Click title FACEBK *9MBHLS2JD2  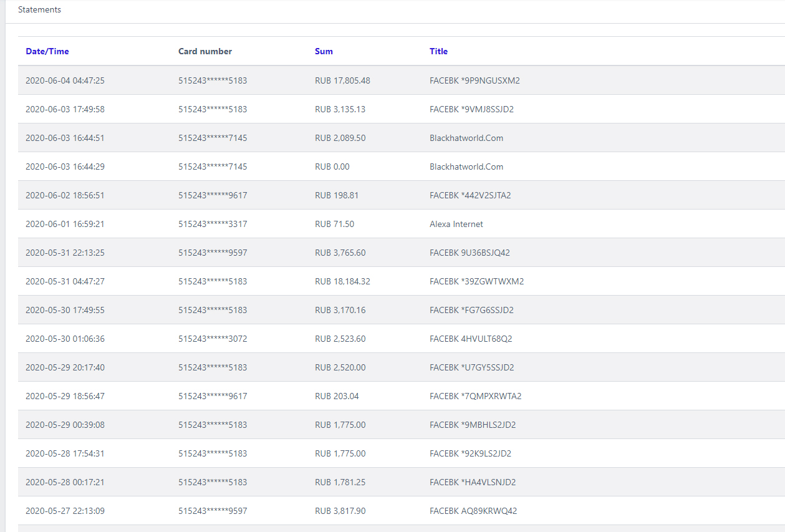pos(473,425)
